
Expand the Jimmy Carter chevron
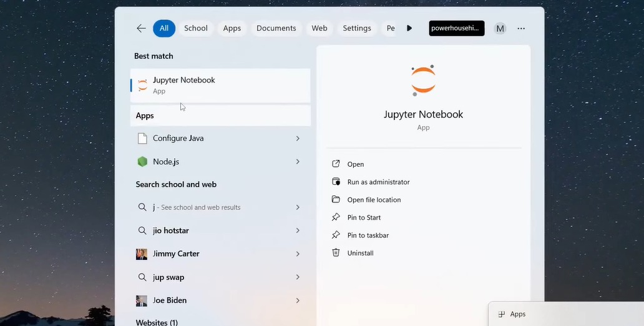coord(298,254)
